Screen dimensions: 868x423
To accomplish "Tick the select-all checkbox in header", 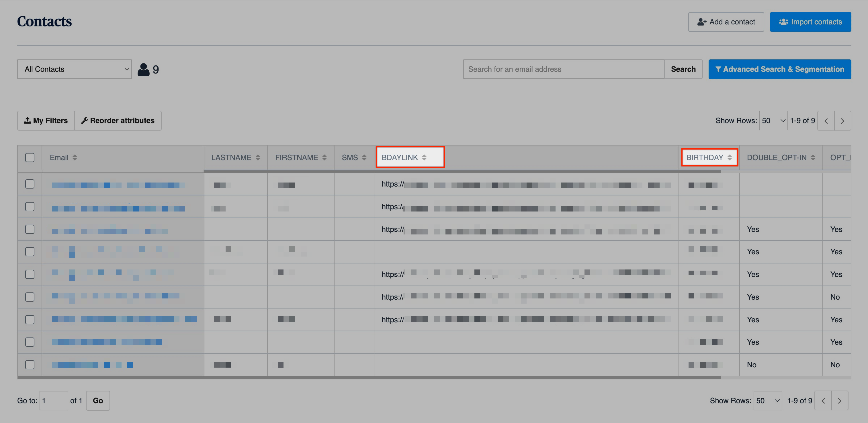I will (30, 158).
